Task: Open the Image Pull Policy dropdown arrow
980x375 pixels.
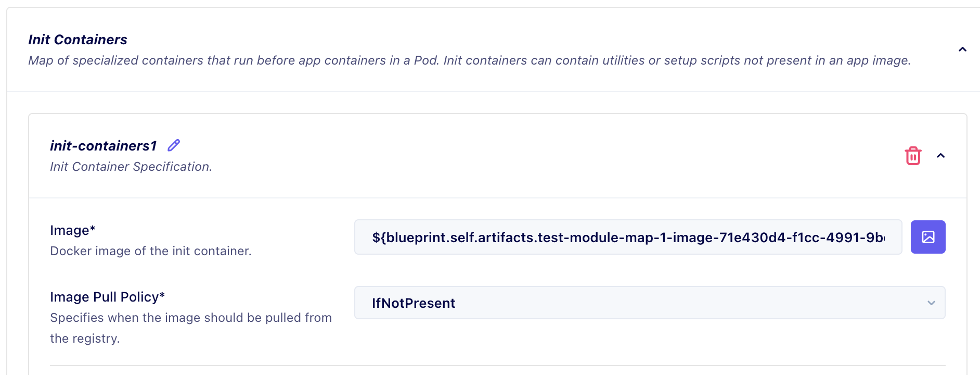Action: (x=931, y=303)
